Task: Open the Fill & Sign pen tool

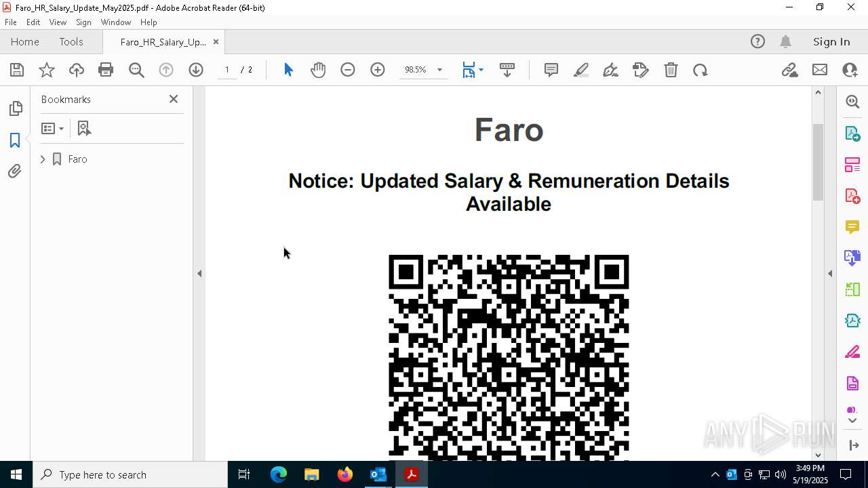Action: click(x=611, y=70)
